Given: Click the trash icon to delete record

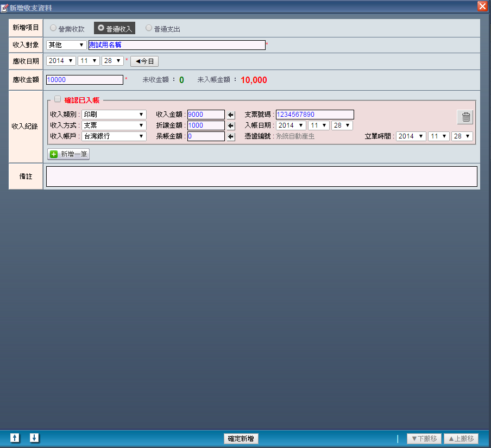Looking at the screenshot, I should click(465, 117).
